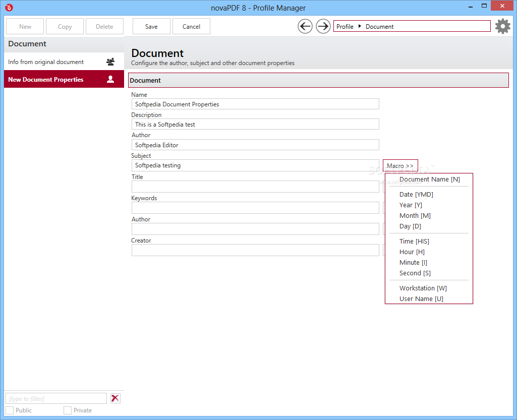Click the type to filter box
Screen dimensions: 517x420
[x=56, y=398]
